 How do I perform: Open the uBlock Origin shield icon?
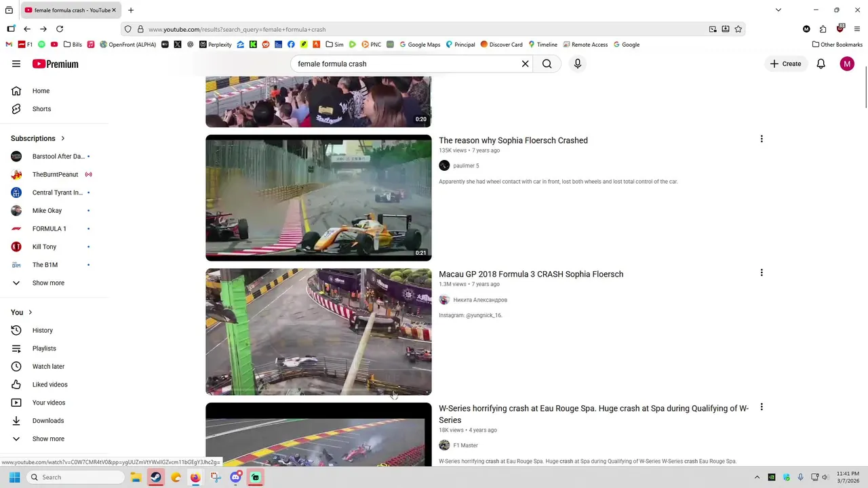[840, 29]
